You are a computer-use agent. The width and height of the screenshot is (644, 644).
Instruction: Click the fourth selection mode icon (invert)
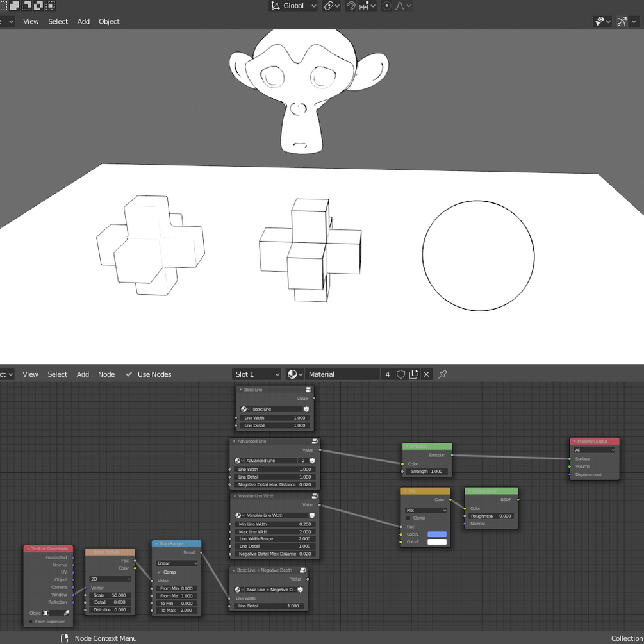38,5
